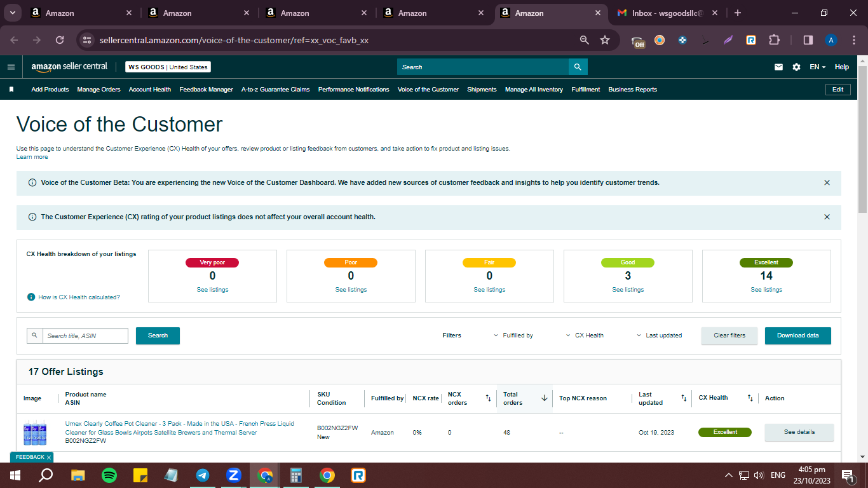Open Windows Start menu

point(15,475)
